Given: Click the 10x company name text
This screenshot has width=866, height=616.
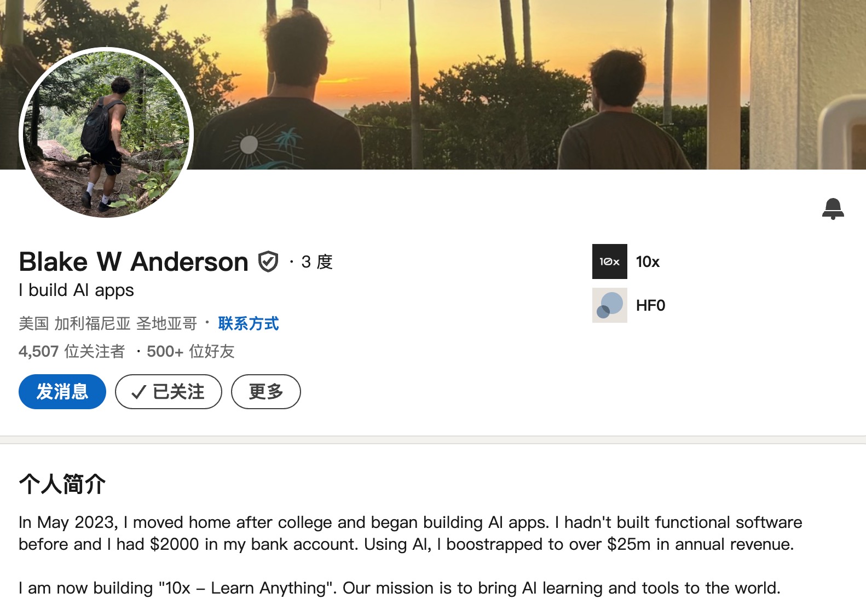Looking at the screenshot, I should pos(648,261).
